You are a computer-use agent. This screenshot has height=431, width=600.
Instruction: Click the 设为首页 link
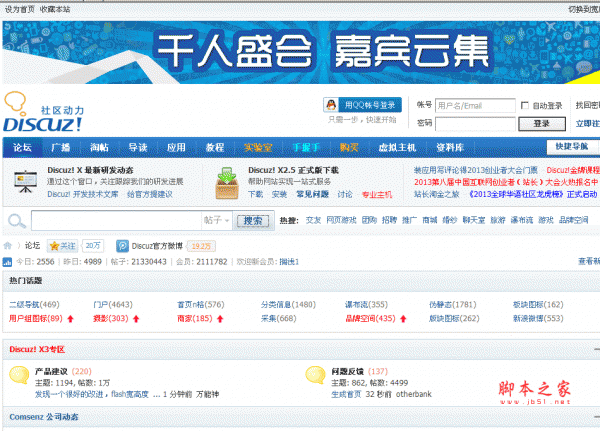[20, 9]
